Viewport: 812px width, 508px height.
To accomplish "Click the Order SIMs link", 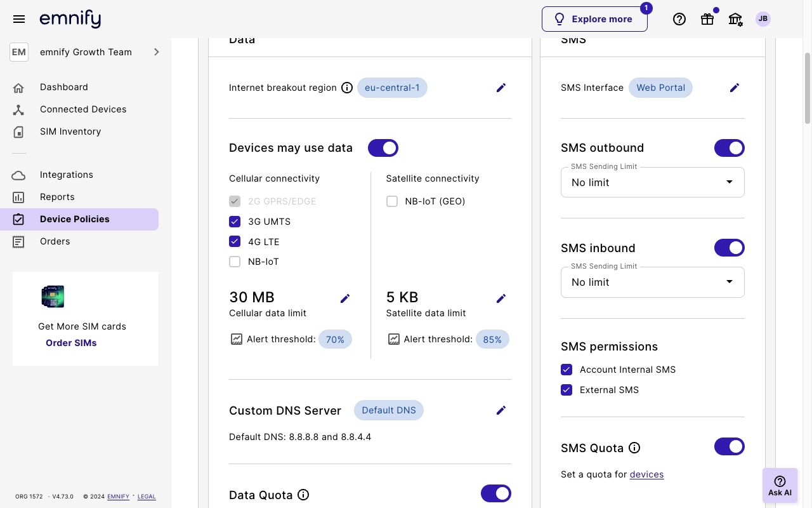I will (x=71, y=343).
